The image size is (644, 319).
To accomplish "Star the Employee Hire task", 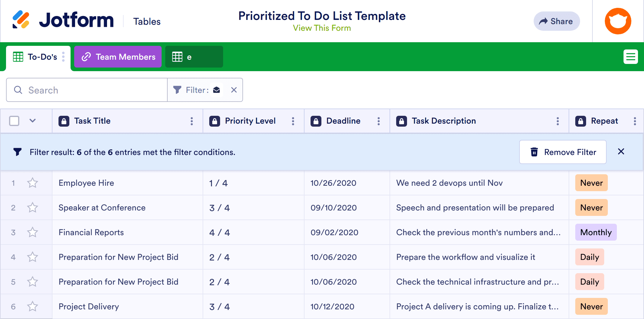I will (x=32, y=183).
